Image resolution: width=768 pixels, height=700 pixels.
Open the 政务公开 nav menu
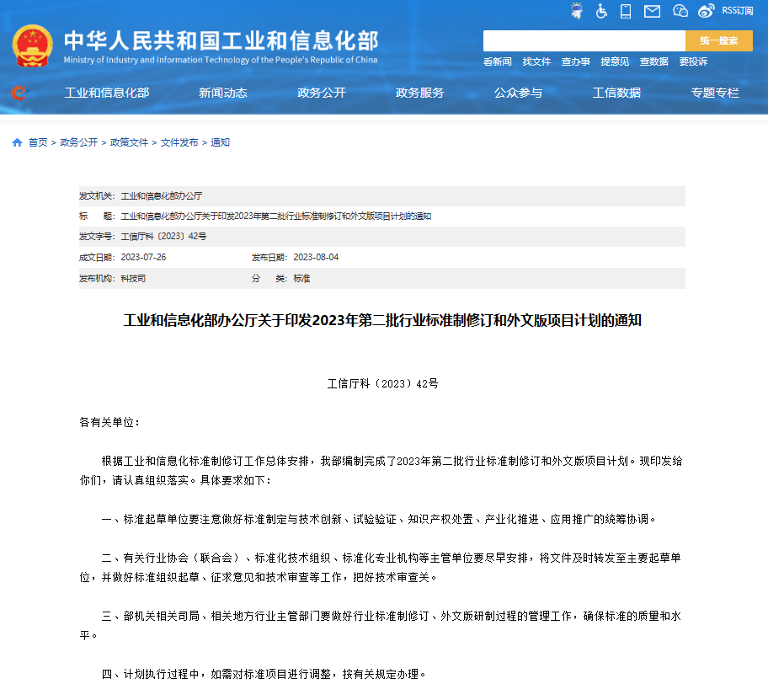(322, 93)
